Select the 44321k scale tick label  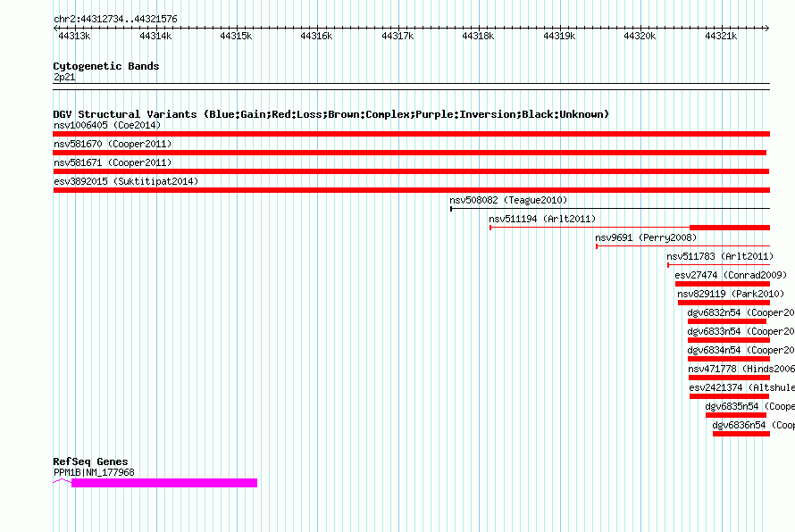tap(721, 36)
